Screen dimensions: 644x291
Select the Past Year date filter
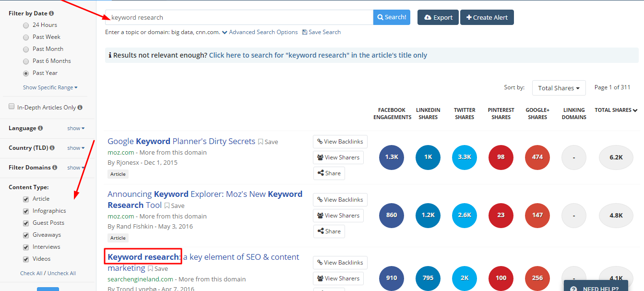26,73
